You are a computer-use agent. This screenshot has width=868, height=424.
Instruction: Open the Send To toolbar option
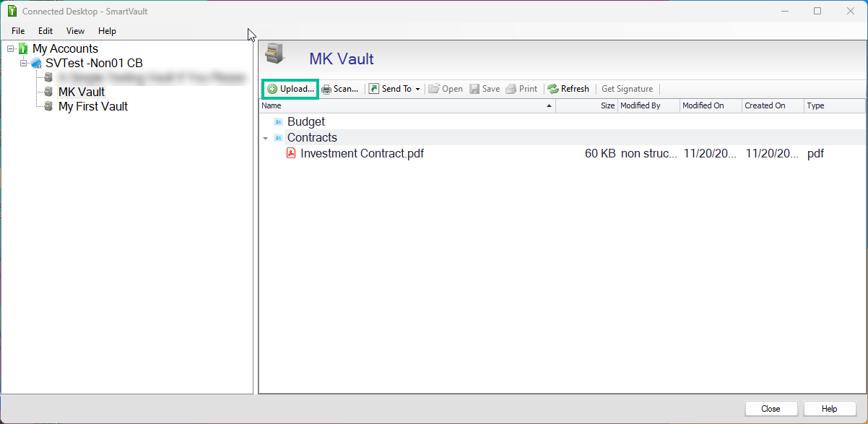point(390,89)
